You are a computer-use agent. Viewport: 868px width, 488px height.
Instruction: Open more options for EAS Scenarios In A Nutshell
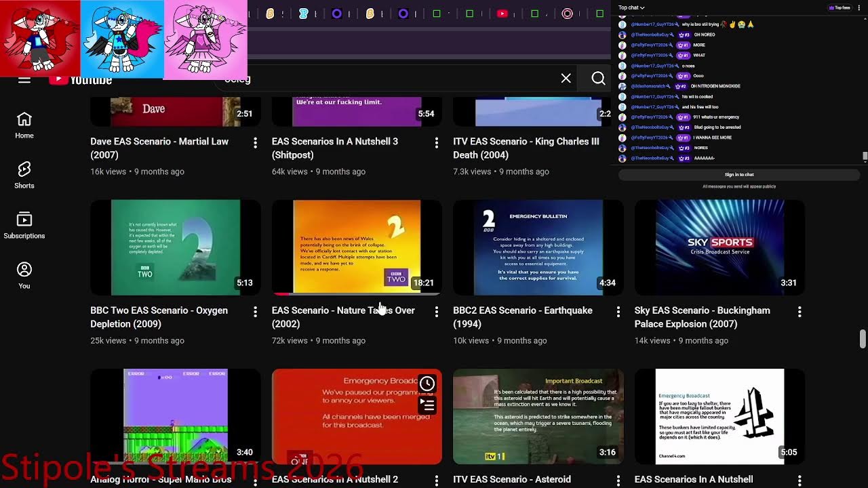click(x=800, y=481)
